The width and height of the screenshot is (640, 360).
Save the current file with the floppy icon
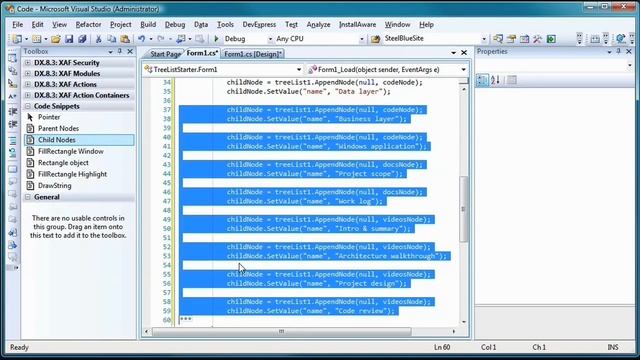pos(69,39)
